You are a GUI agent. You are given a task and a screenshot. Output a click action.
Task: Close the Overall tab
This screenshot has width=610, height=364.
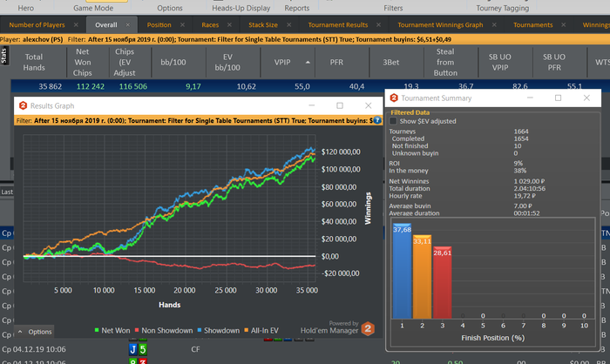tap(127, 25)
